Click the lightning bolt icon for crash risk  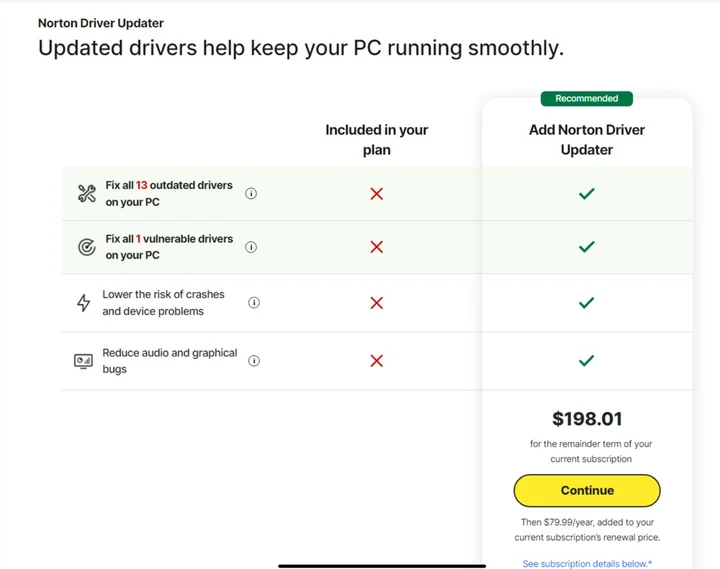pos(84,303)
